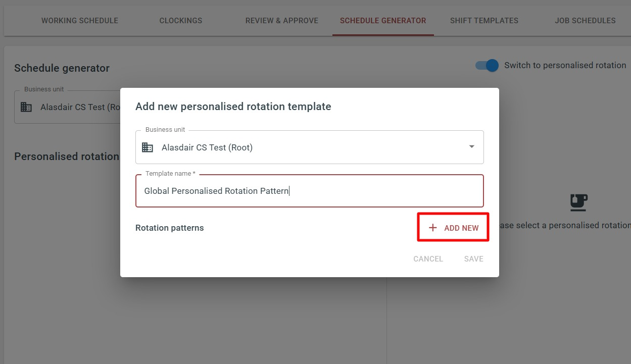Click into the Template name field

[310, 191]
